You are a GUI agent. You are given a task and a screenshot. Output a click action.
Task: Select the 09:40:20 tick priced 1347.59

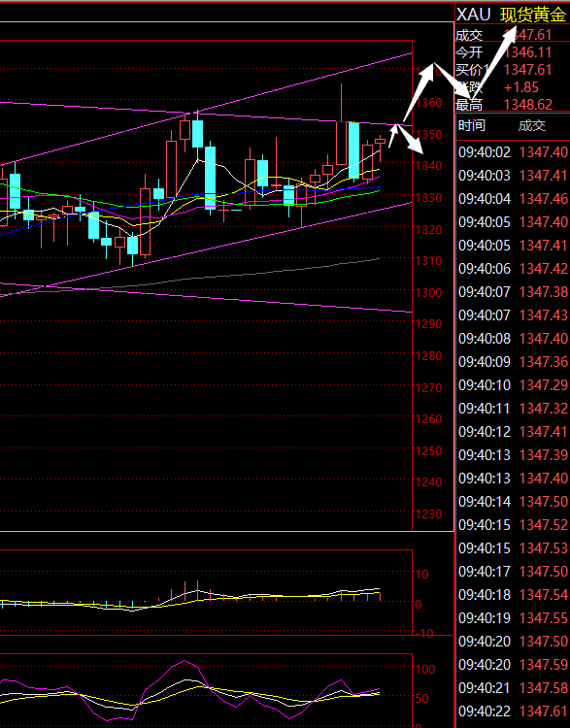tap(513, 665)
